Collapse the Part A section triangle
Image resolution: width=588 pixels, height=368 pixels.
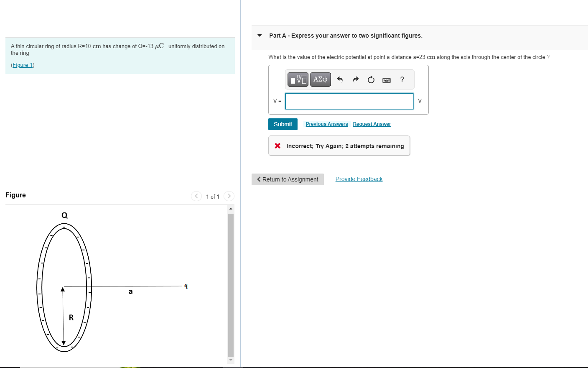(x=259, y=36)
